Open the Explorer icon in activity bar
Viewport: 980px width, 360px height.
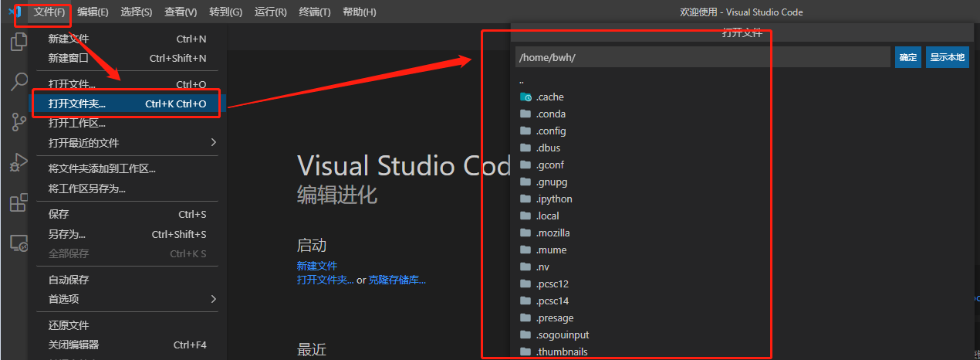tap(19, 42)
